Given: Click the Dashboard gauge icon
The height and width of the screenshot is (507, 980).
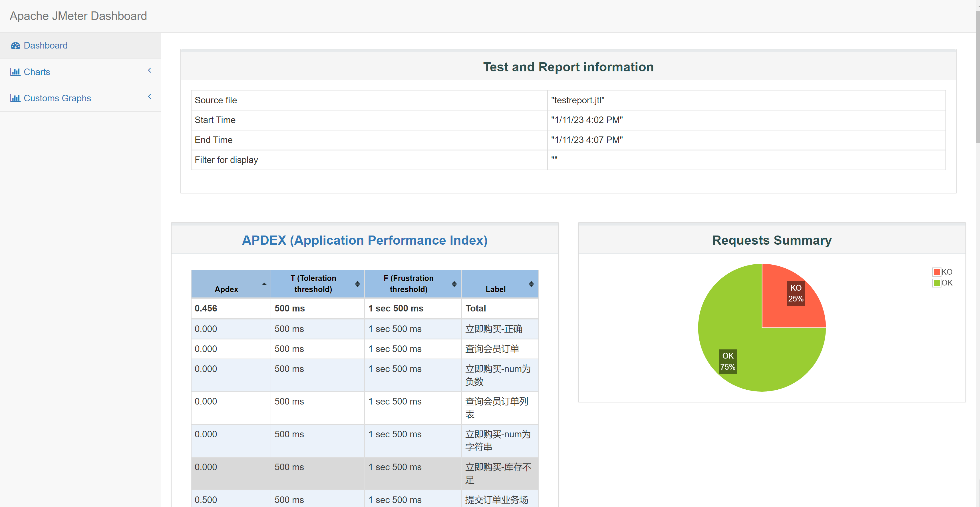Looking at the screenshot, I should point(15,46).
